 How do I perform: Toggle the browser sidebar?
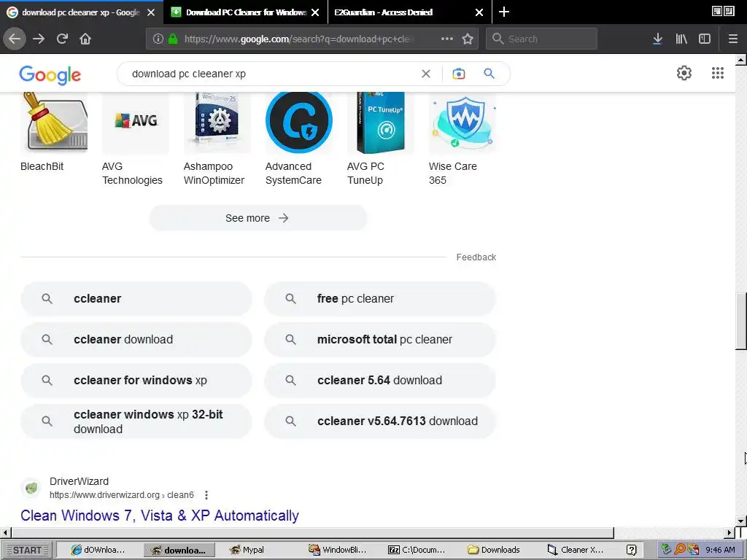point(705,39)
